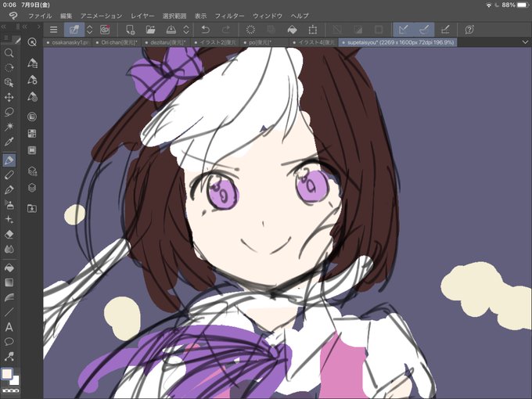This screenshot has height=399, width=532.
Task: Open the Material download palette icon
Action: (32, 208)
